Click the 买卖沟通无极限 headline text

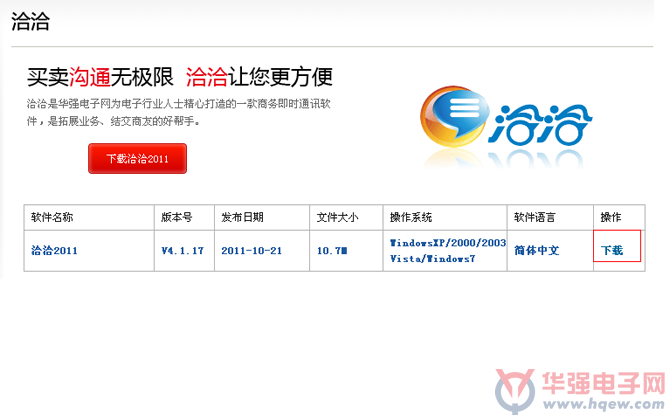[x=100, y=77]
